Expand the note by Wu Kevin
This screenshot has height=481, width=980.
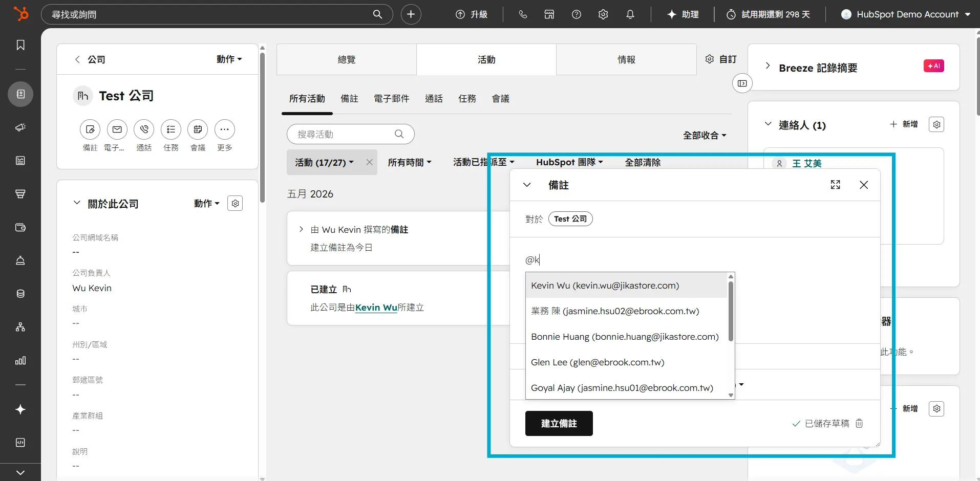tap(301, 229)
